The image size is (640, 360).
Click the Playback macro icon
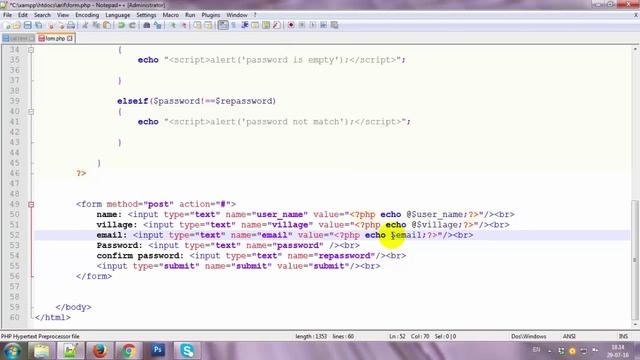click(x=313, y=25)
